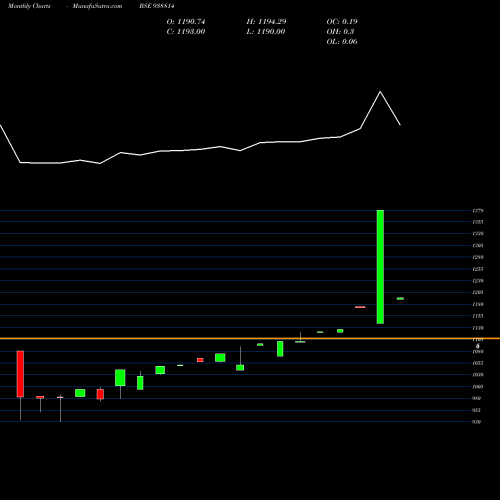Open the MunafaSutra.com label

[x=97, y=6]
